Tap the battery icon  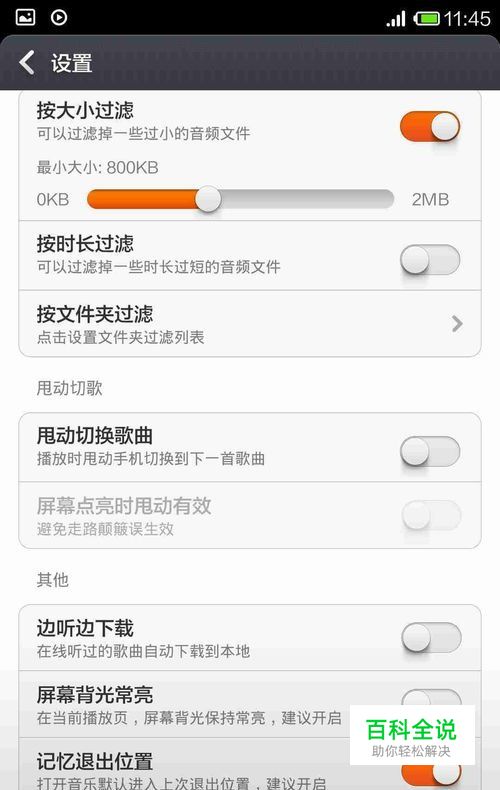click(426, 19)
